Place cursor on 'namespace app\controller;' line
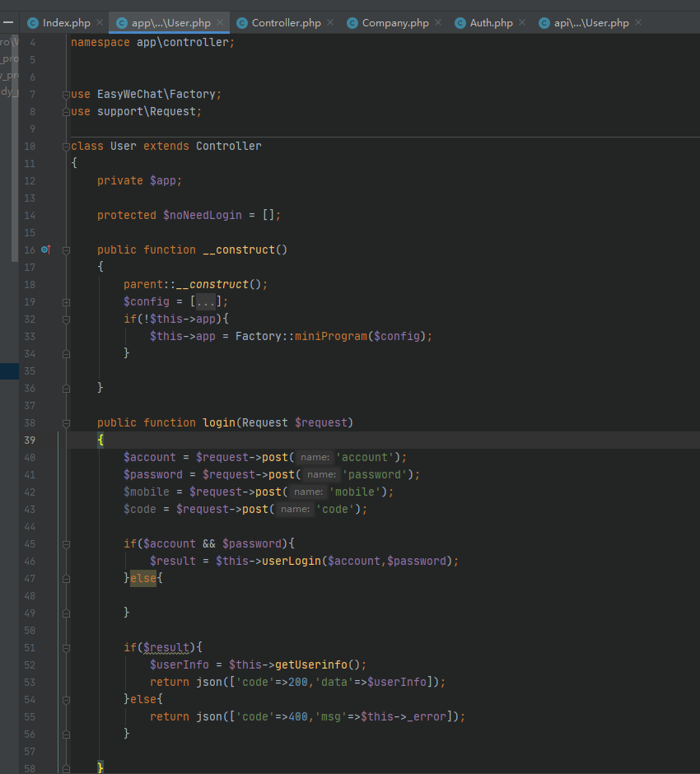 [x=152, y=43]
